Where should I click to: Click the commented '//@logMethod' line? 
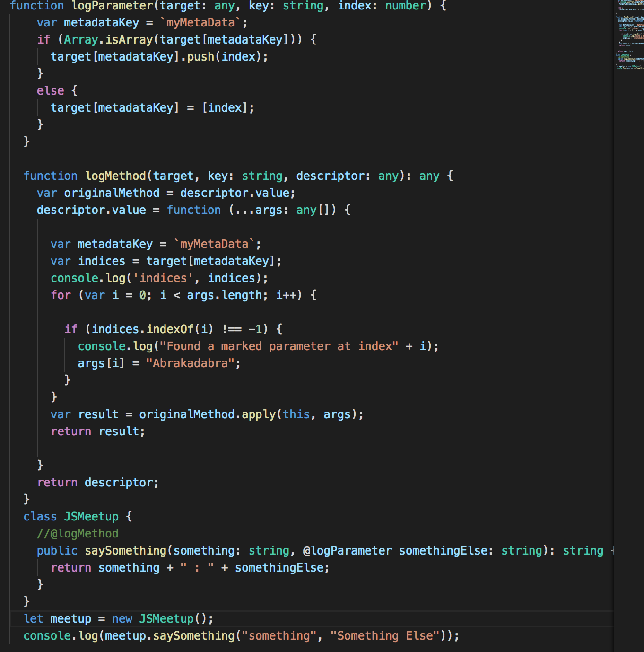tap(78, 534)
